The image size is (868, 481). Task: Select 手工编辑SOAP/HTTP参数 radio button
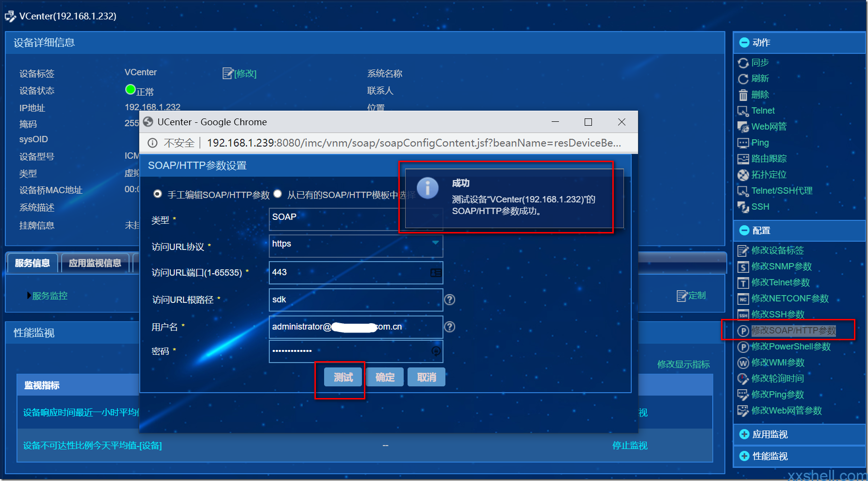(x=157, y=194)
